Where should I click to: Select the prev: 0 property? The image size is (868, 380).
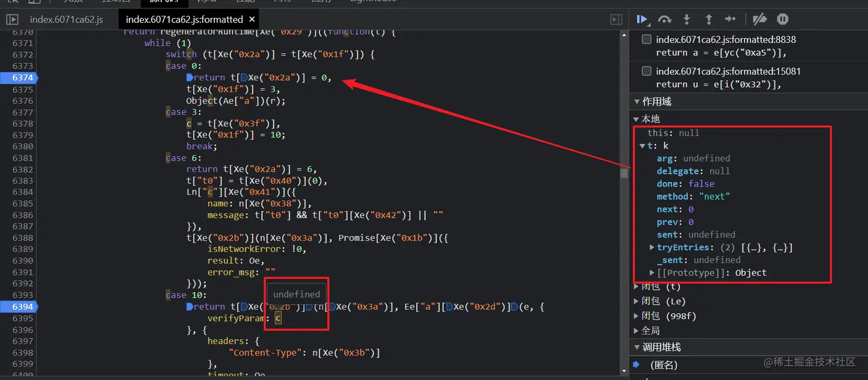675,222
